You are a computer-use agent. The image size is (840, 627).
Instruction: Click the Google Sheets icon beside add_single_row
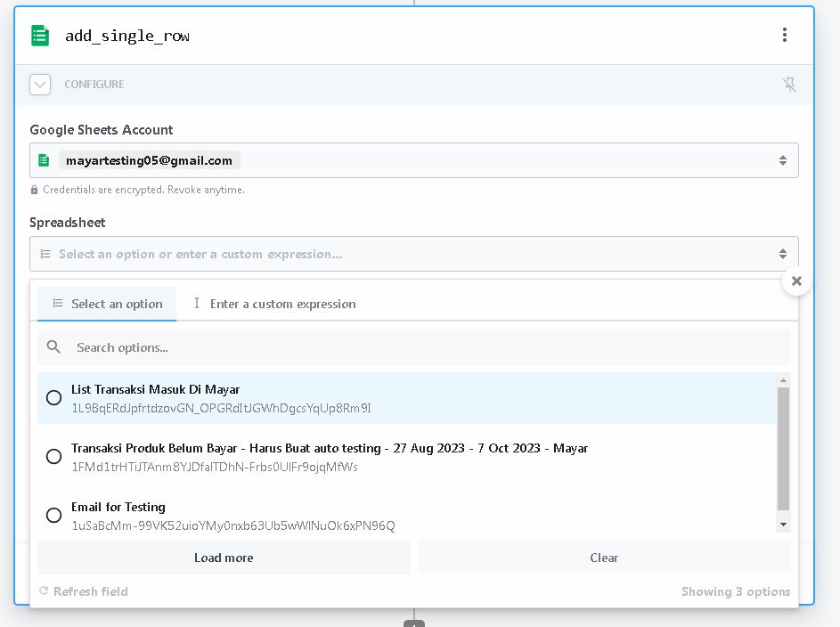coord(40,36)
